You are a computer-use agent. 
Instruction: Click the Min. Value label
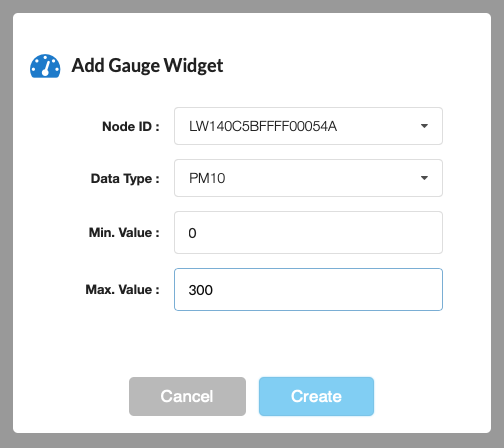[124, 232]
